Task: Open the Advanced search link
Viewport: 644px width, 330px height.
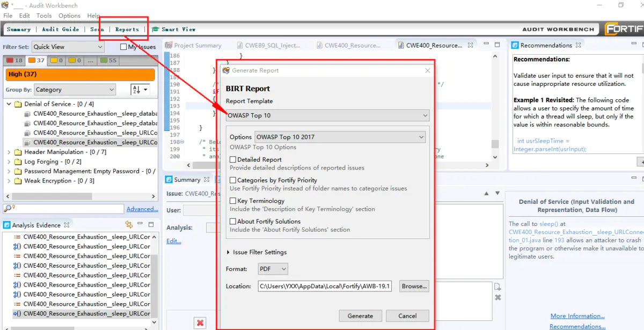Action: (x=142, y=209)
